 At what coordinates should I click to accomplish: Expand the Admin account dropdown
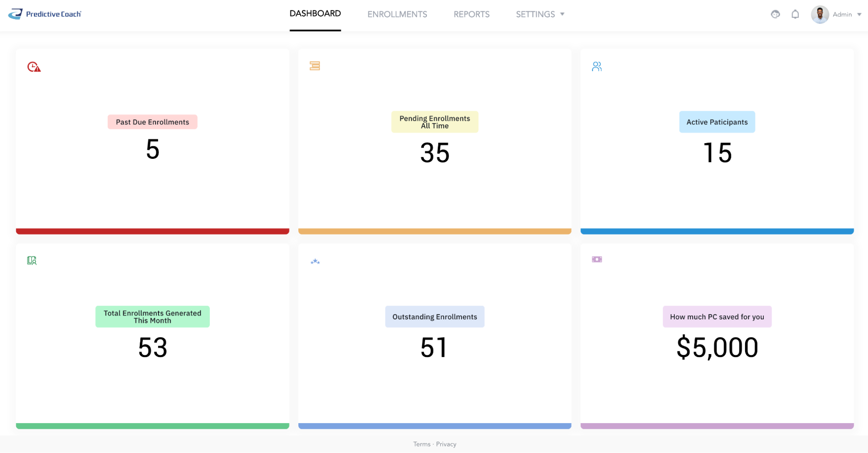pyautogui.click(x=842, y=14)
